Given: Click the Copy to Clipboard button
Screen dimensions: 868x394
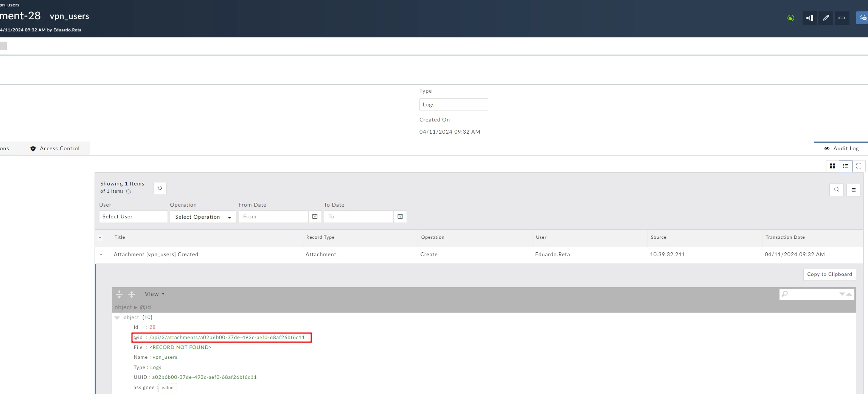Looking at the screenshot, I should (829, 274).
